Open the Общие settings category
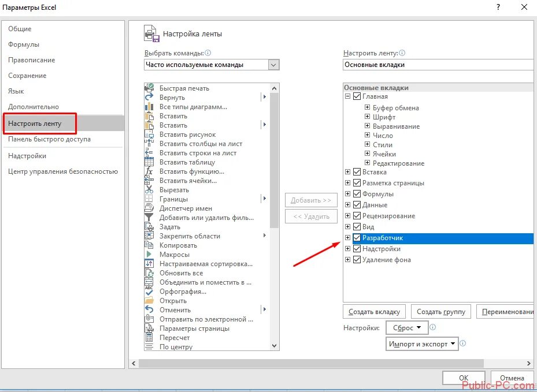Screen dimensions: 537x392 pos(20,29)
